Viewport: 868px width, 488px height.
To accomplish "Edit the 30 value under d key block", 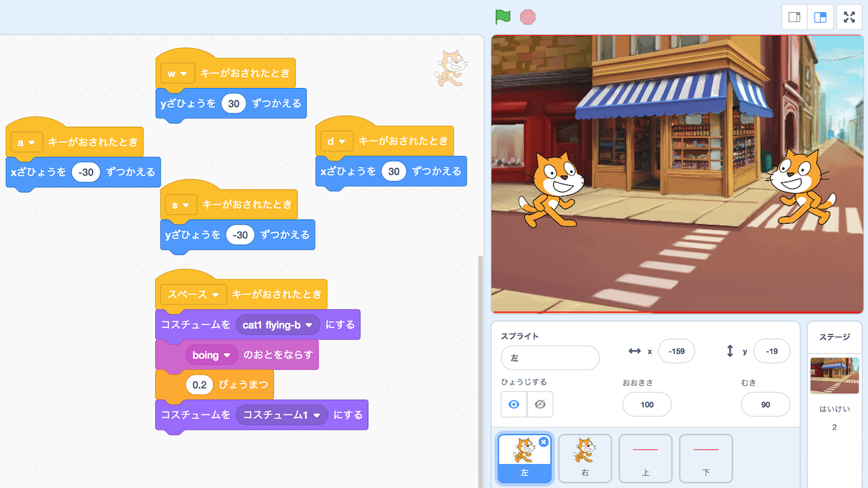I will (x=394, y=171).
